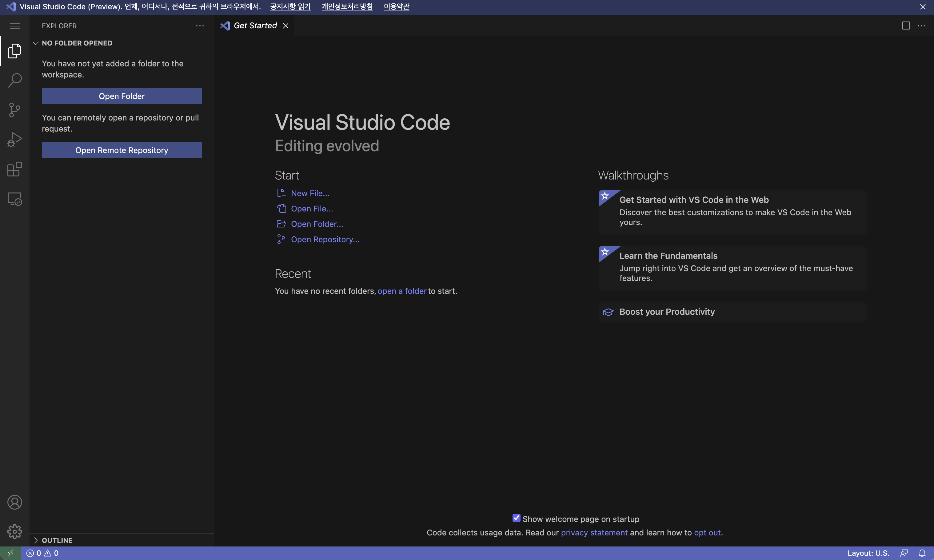The height and width of the screenshot is (560, 934).
Task: Click the New File link
Action: [310, 193]
